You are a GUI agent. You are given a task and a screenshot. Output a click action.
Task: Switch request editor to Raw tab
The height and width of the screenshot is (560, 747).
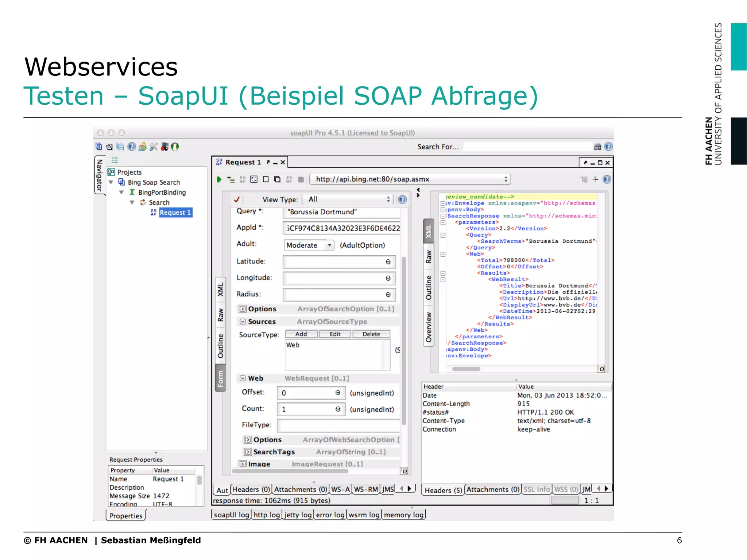tap(220, 315)
